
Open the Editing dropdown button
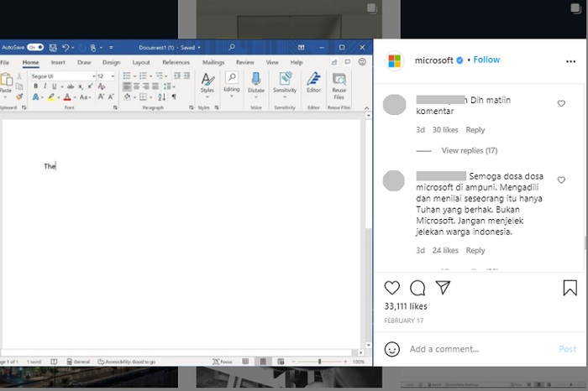pyautogui.click(x=232, y=85)
